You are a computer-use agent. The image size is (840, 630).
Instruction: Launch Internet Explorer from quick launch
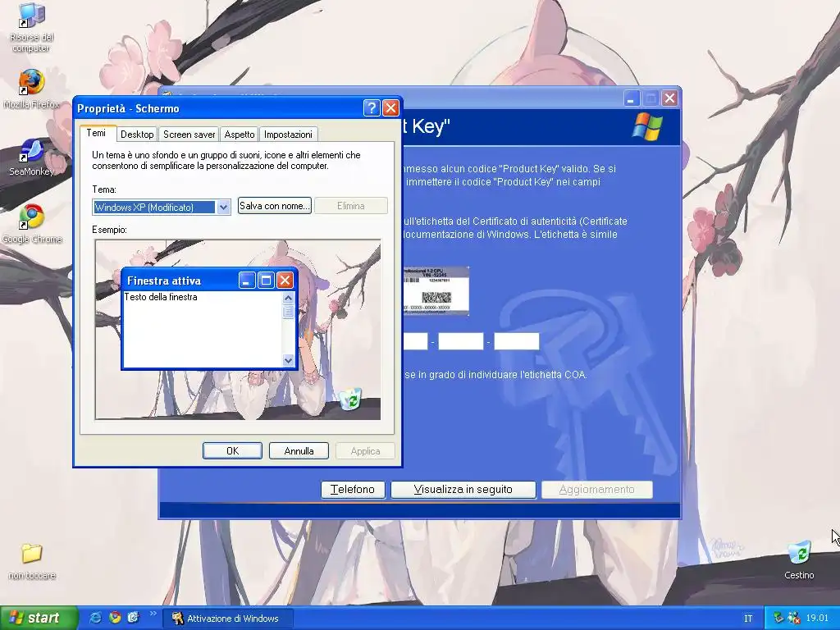95,618
